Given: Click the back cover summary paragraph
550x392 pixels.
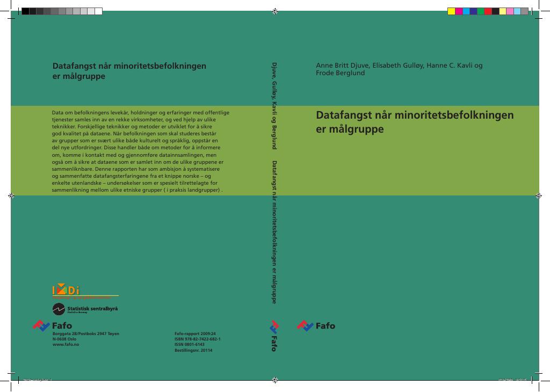Looking at the screenshot, I should pos(140,151).
